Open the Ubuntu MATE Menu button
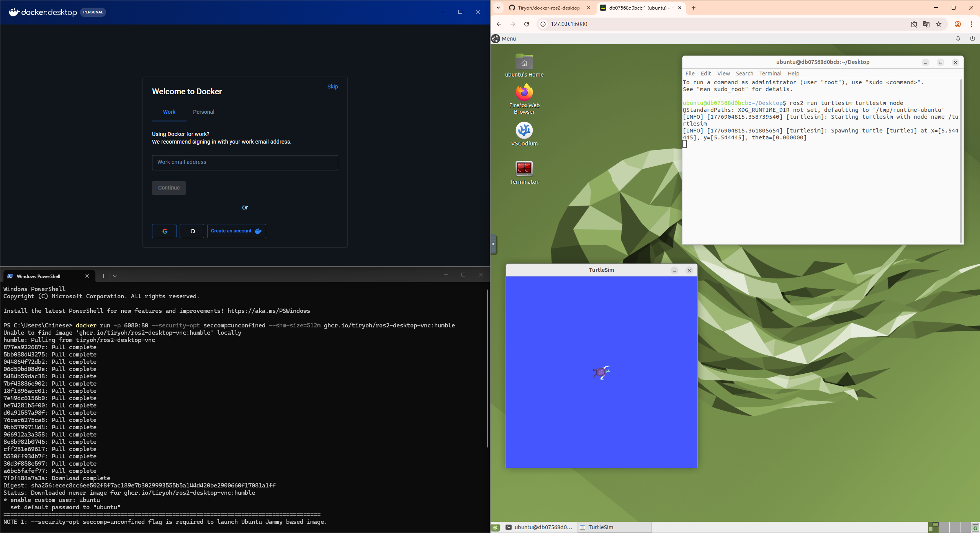 pyautogui.click(x=504, y=39)
